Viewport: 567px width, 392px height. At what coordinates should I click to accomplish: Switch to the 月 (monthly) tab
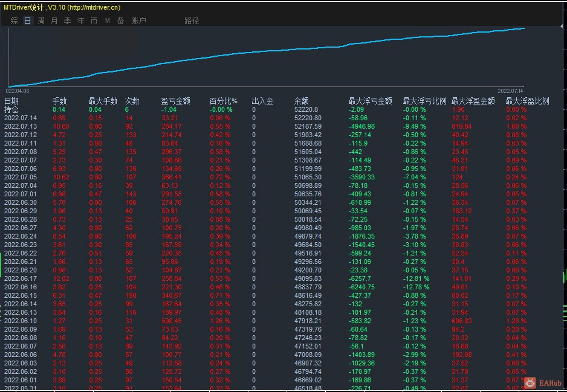(54, 21)
